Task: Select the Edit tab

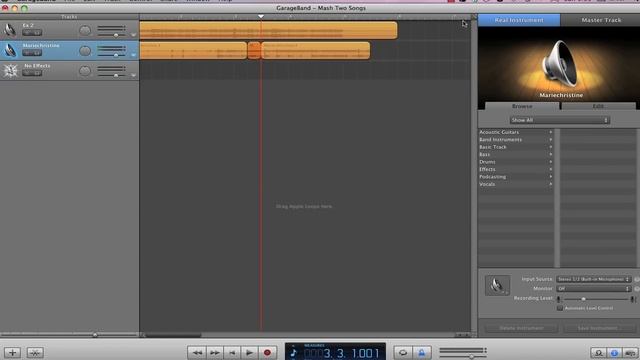Action: [598, 106]
